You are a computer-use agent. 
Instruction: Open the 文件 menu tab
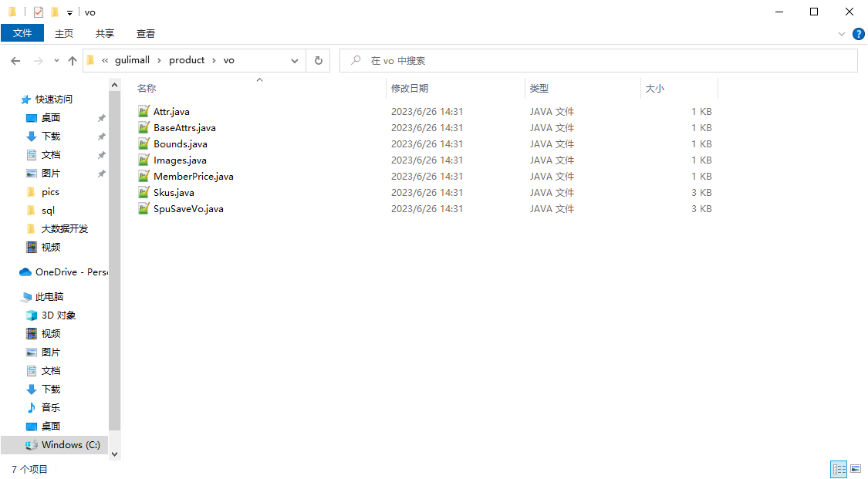(x=22, y=33)
